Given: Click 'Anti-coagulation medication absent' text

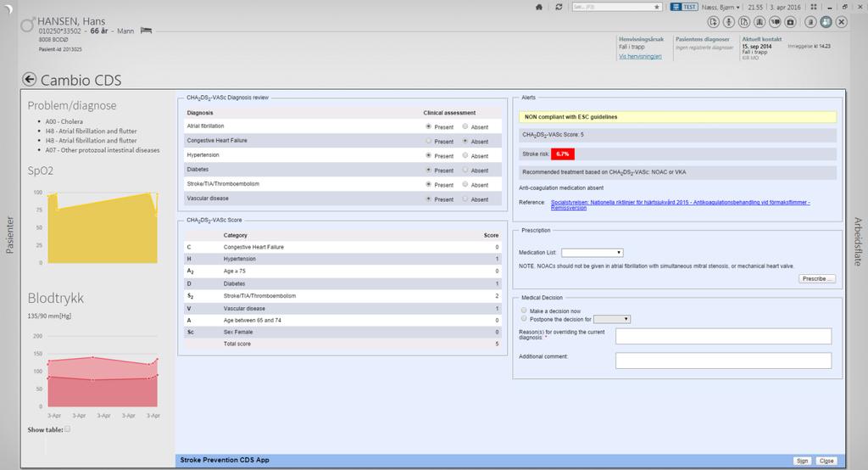Looking at the screenshot, I should (x=561, y=187).
